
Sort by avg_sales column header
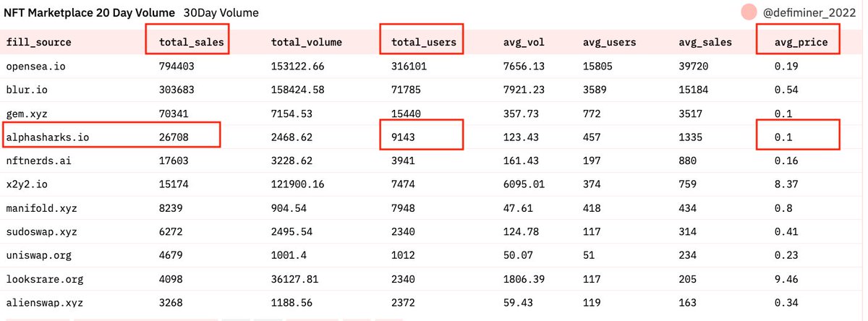click(705, 43)
